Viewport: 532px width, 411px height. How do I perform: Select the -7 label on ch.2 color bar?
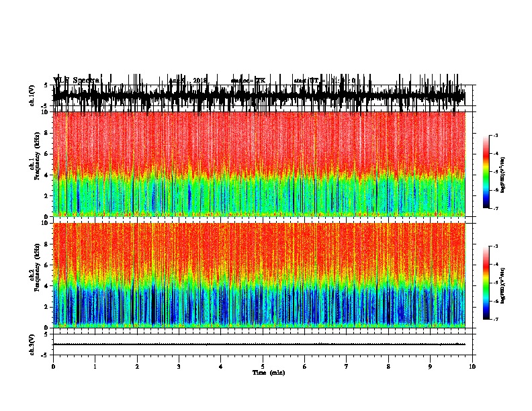coord(495,319)
